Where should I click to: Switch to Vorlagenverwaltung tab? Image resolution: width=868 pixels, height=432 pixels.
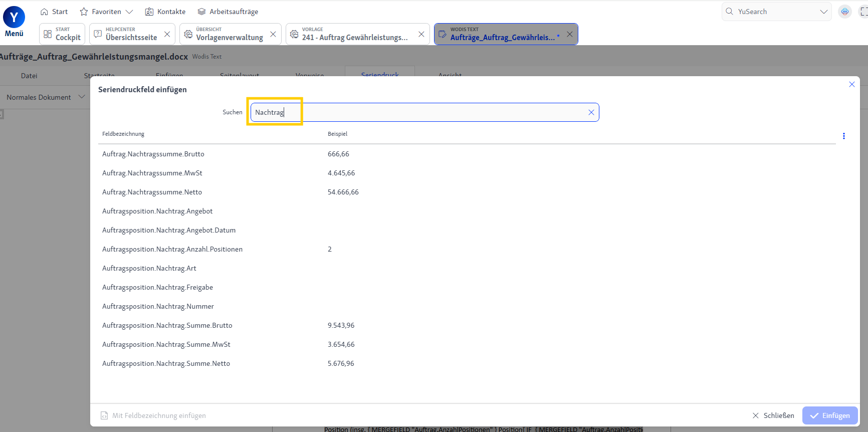(x=230, y=34)
